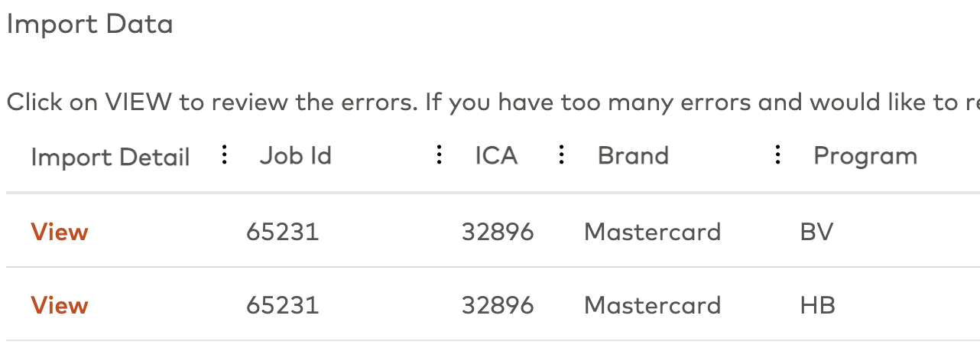Sort by the Import Detail column header

(x=110, y=157)
